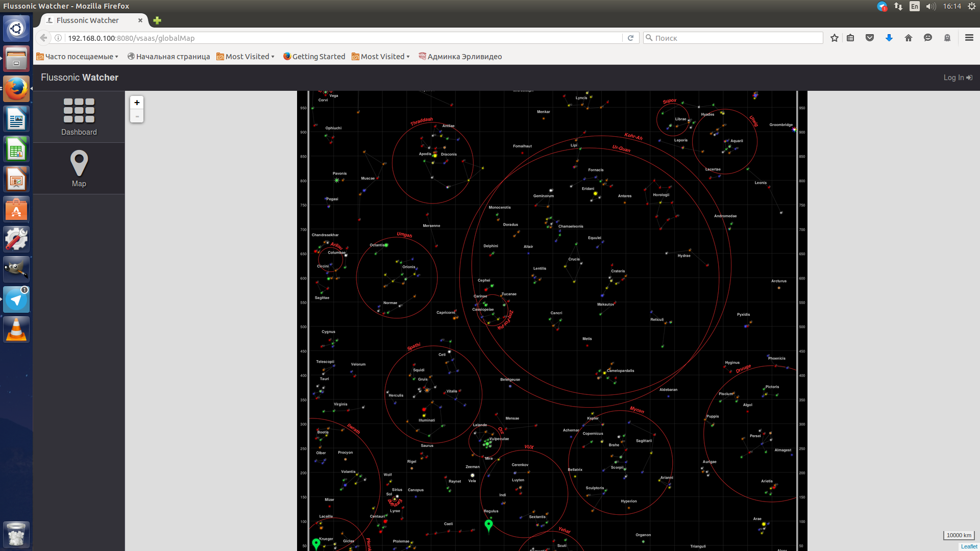The image size is (980, 551).
Task: Expand Часто посещаемые bookmarks dropdown
Action: pos(77,57)
